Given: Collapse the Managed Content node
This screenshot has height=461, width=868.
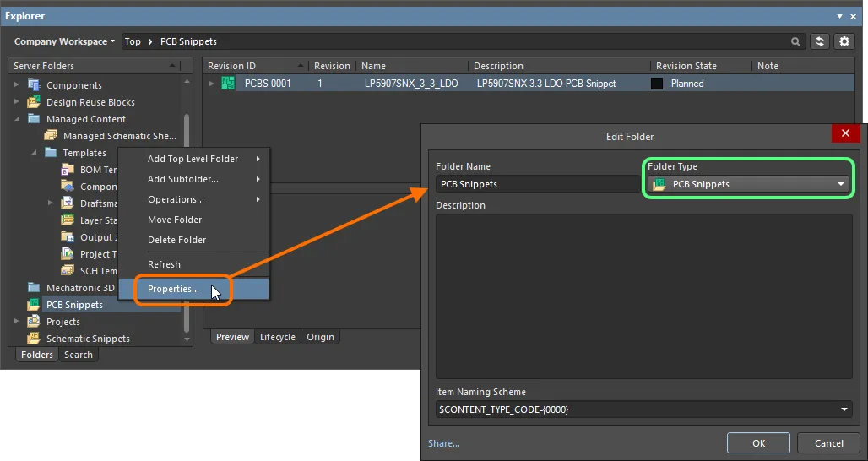Looking at the screenshot, I should [17, 119].
